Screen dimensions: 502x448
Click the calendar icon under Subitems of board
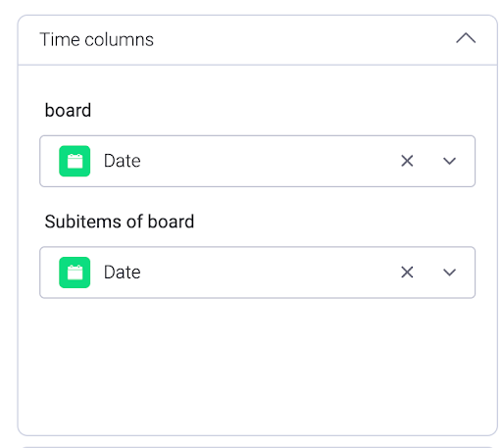coord(75,273)
